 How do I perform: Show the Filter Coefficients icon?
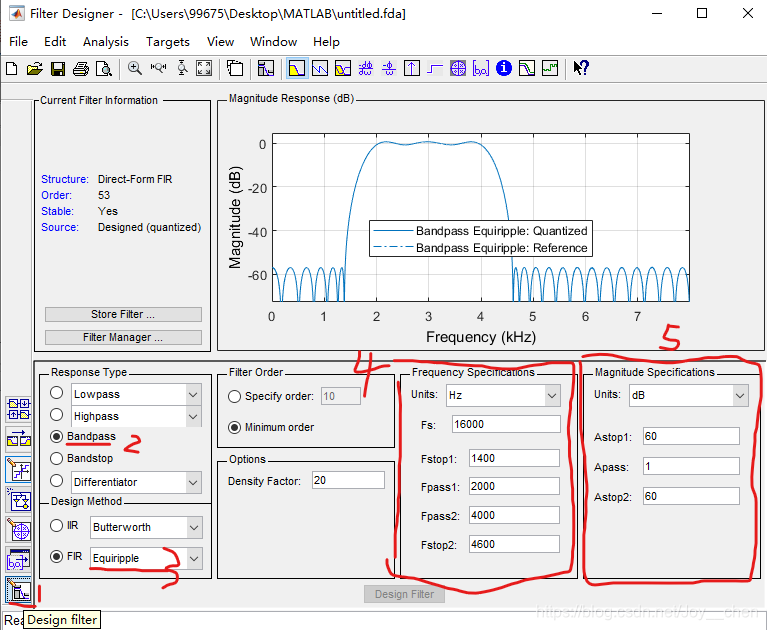pyautogui.click(x=481, y=68)
